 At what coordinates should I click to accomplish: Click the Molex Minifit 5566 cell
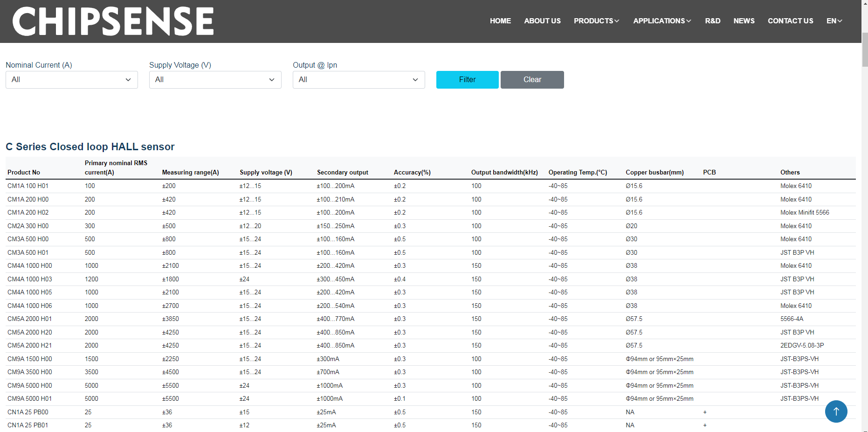(805, 212)
